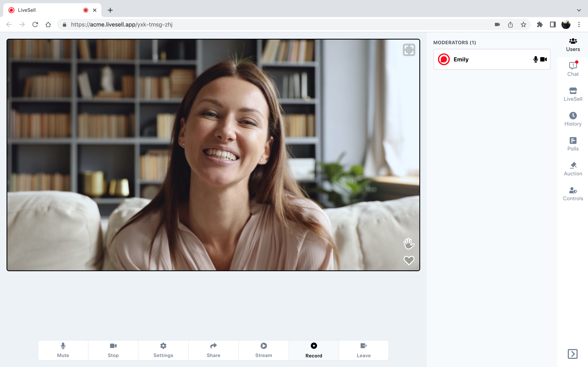Viewport: 588px width, 367px height.
Task: Click the browser address bar URL
Action: tap(121, 24)
